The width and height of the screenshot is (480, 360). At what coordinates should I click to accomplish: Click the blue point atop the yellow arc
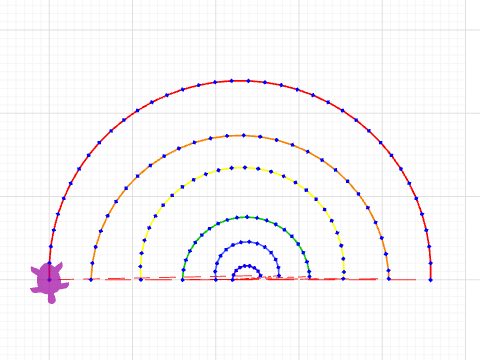245,168
